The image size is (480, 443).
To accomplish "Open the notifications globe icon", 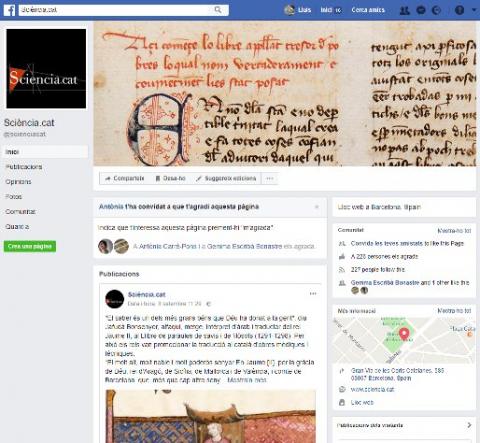I will pyautogui.click(x=436, y=10).
